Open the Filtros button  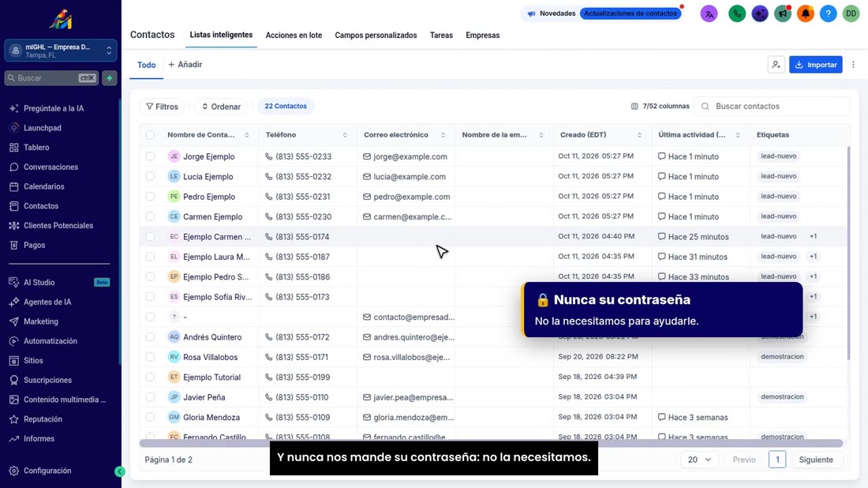163,107
